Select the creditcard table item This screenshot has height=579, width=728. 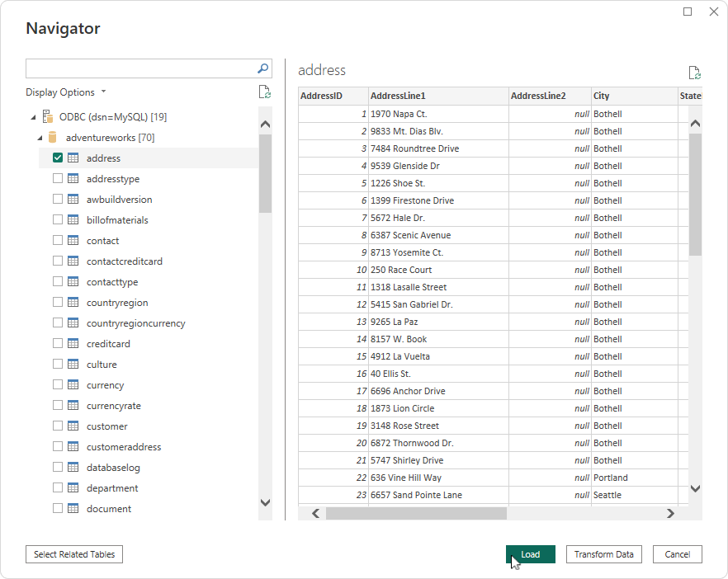(x=108, y=344)
